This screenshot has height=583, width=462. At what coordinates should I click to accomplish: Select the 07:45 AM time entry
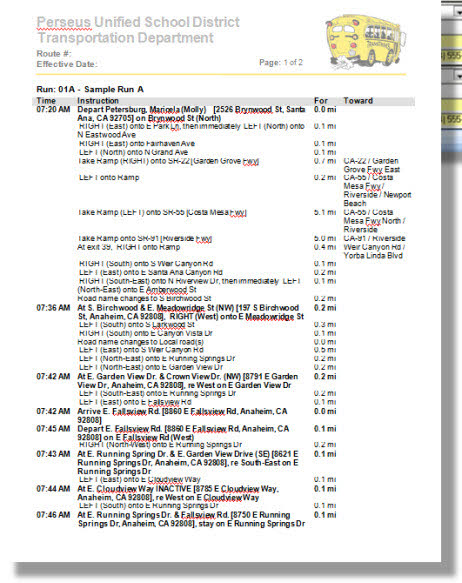pos(53,429)
